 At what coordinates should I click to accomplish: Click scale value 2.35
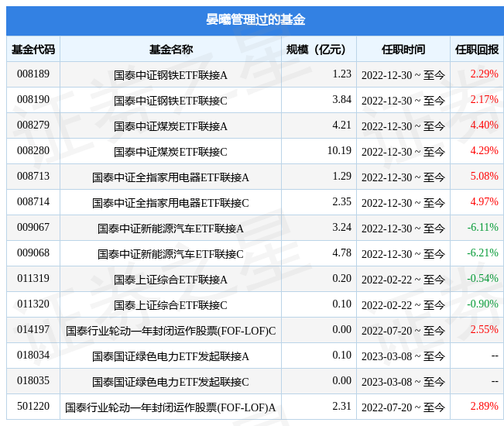341,202
